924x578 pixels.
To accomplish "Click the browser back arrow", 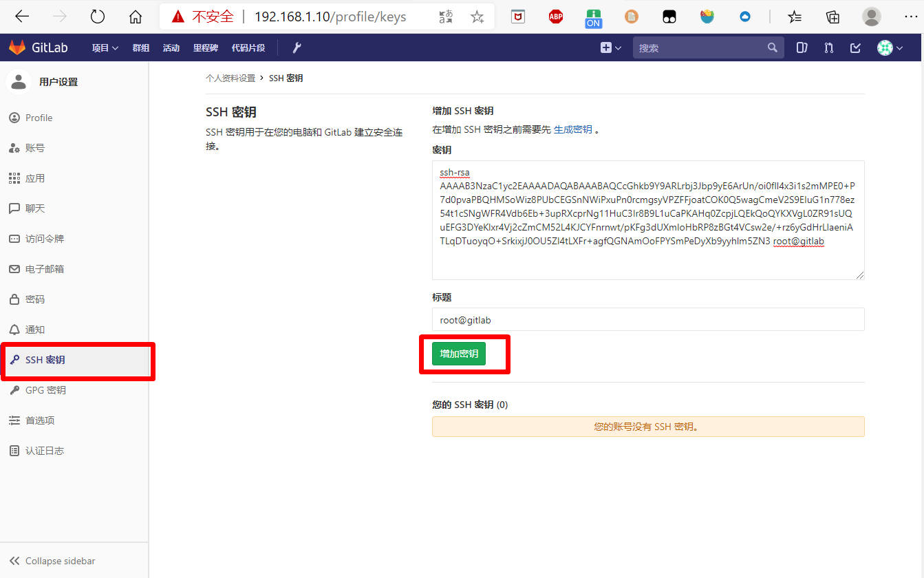I will (x=22, y=17).
